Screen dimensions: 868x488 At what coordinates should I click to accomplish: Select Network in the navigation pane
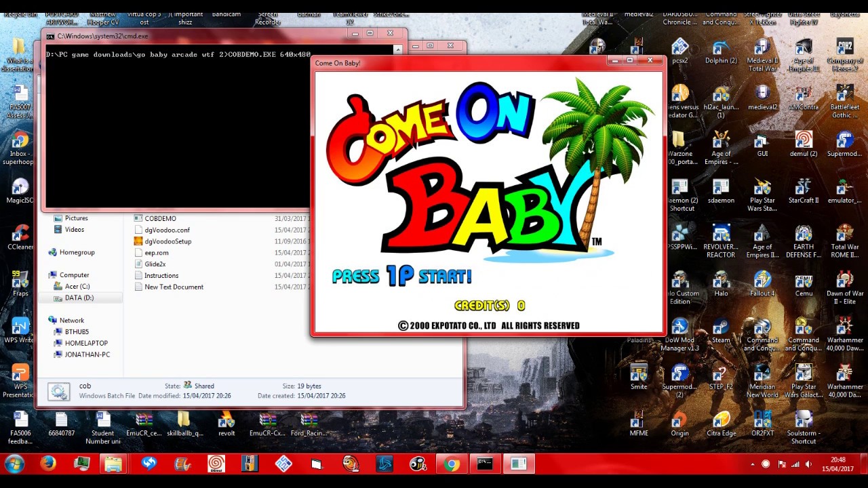coord(66,321)
